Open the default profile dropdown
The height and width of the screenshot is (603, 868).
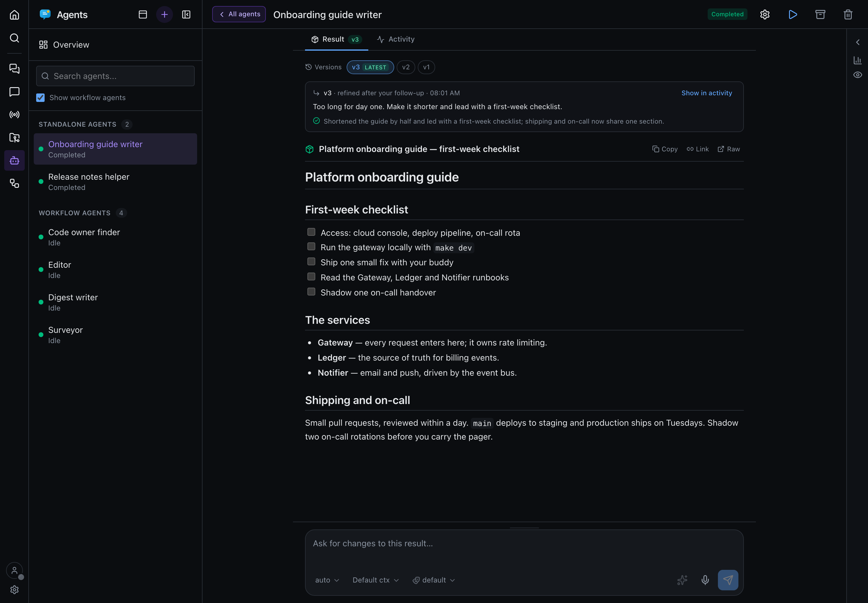coord(434,580)
